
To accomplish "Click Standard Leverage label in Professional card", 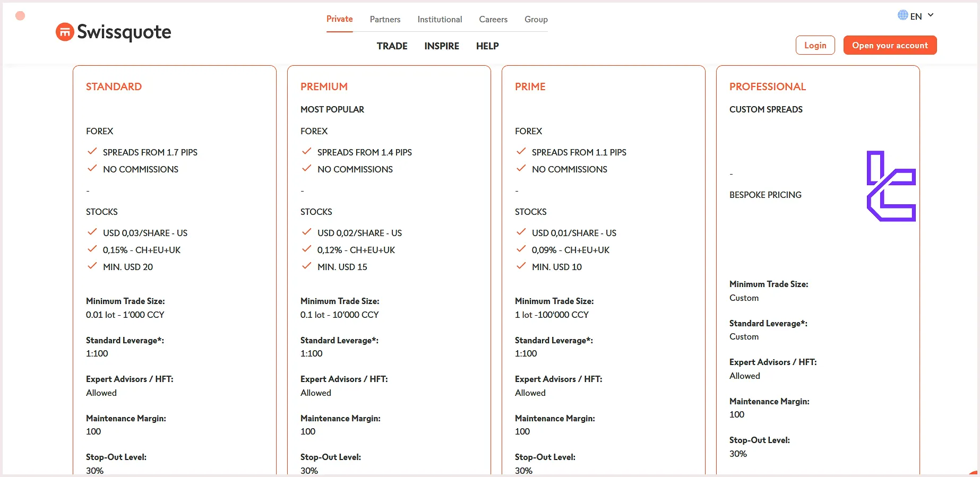I will [x=768, y=323].
